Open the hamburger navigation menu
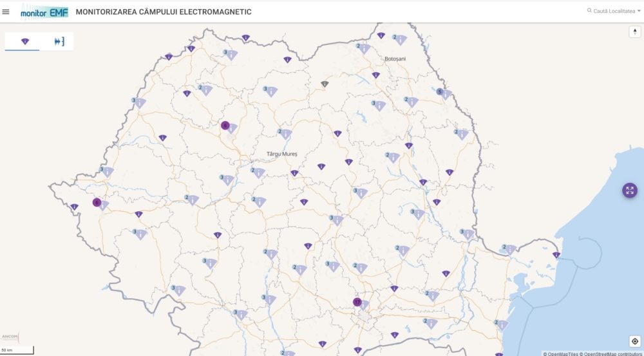The image size is (644, 356). (x=6, y=12)
